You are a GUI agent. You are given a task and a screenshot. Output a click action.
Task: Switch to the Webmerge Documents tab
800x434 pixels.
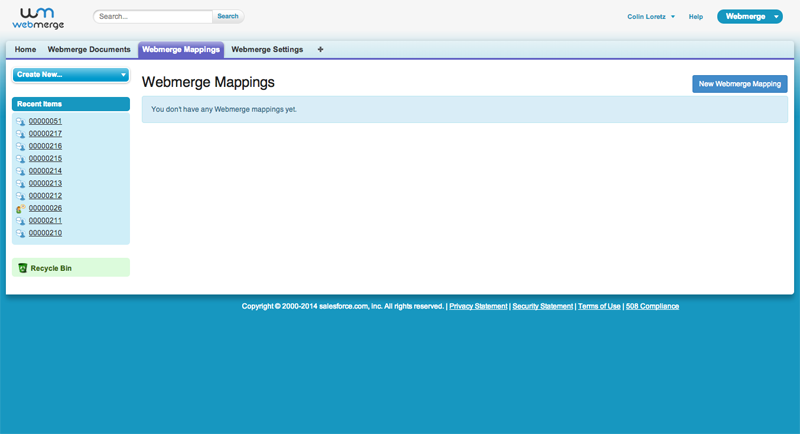pos(89,49)
